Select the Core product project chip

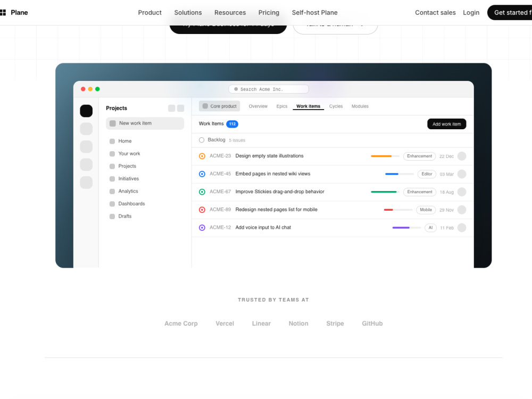click(220, 106)
